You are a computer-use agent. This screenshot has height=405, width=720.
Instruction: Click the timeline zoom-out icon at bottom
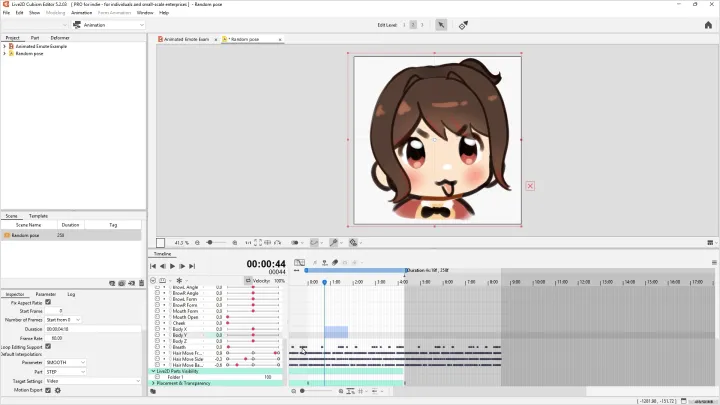(293, 391)
